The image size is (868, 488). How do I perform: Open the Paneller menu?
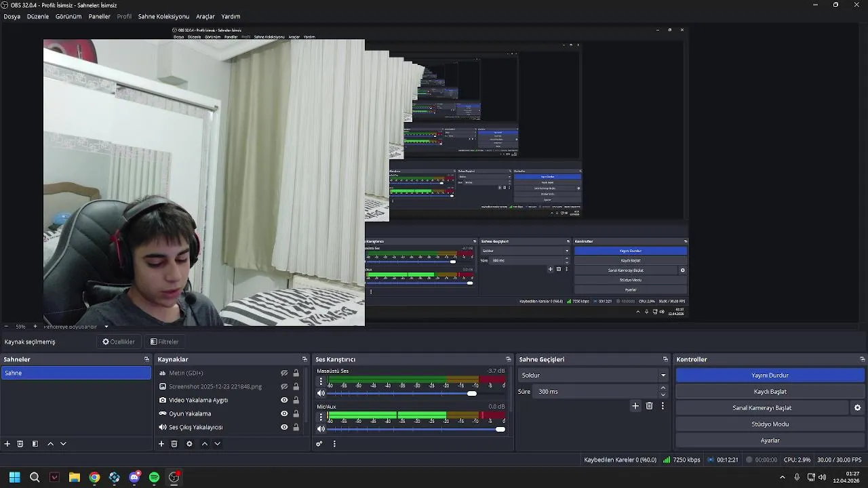click(x=99, y=16)
